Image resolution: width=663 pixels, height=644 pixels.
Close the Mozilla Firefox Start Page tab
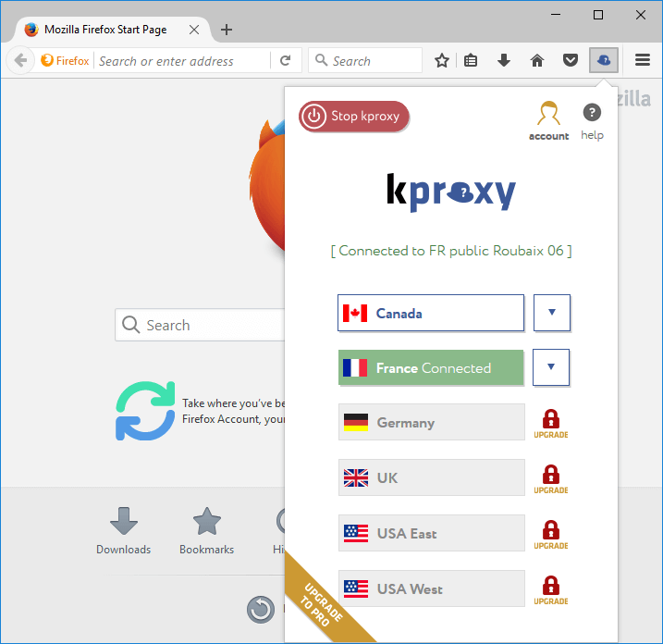pos(194,30)
